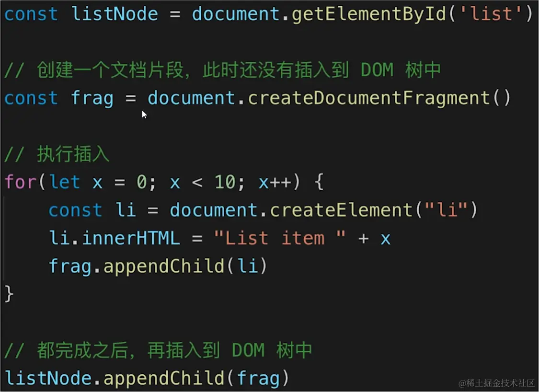Click getElementById method call

[x=369, y=15]
